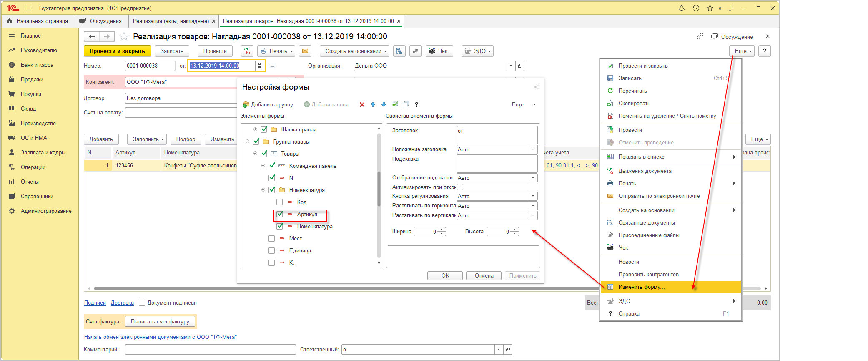The image size is (868, 361).
Task: Click Номер document number field
Action: coord(150,66)
